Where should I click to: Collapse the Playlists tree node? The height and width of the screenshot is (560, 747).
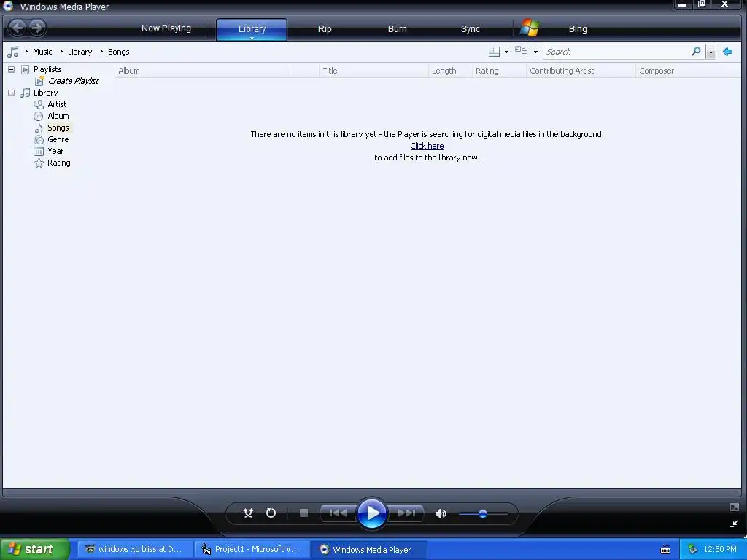(x=12, y=69)
